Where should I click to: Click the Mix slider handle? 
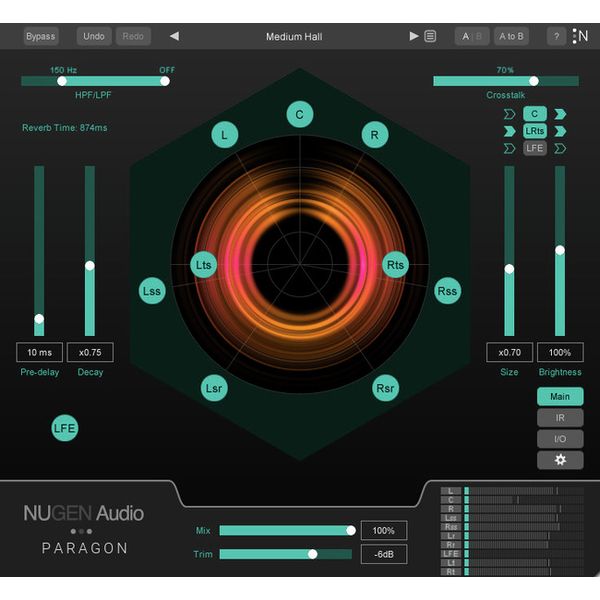click(351, 530)
